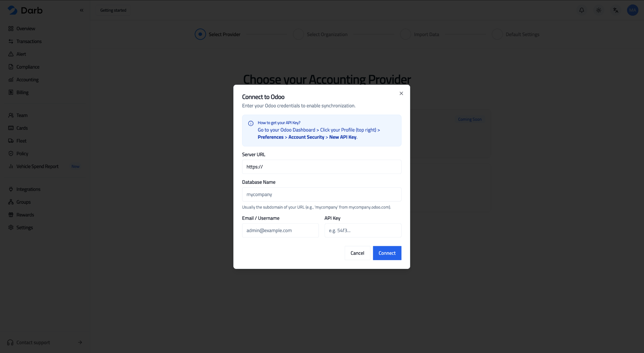Click the Darb logo
644x353 pixels.
(x=25, y=10)
